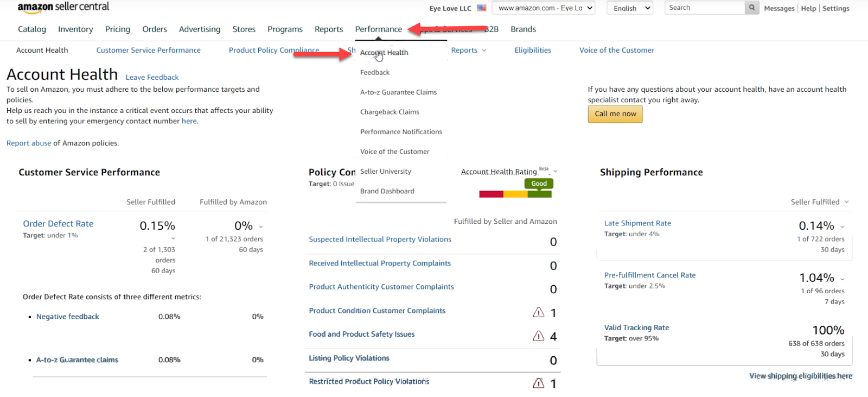The image size is (868, 397).
Task: Open the Programs menu
Action: [285, 29]
